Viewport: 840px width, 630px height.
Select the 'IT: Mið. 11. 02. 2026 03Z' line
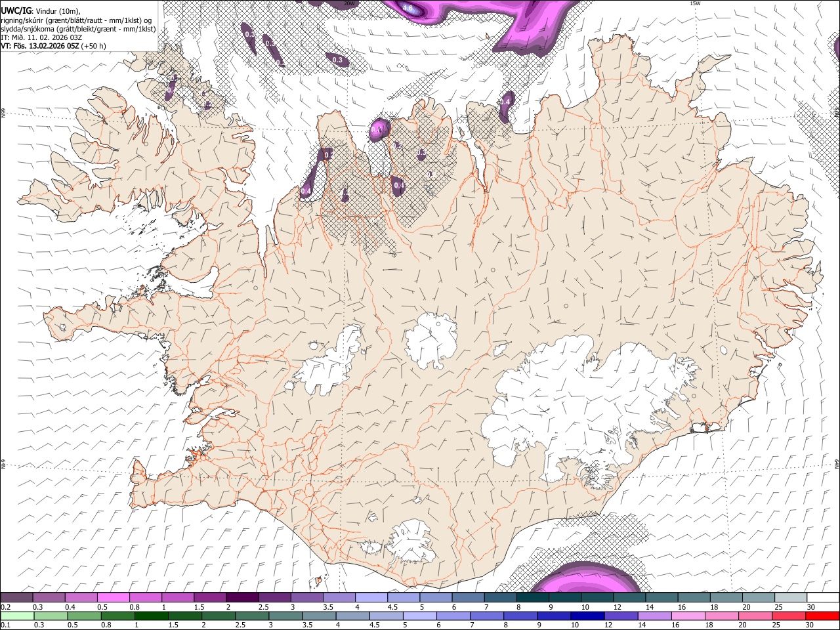pos(41,37)
